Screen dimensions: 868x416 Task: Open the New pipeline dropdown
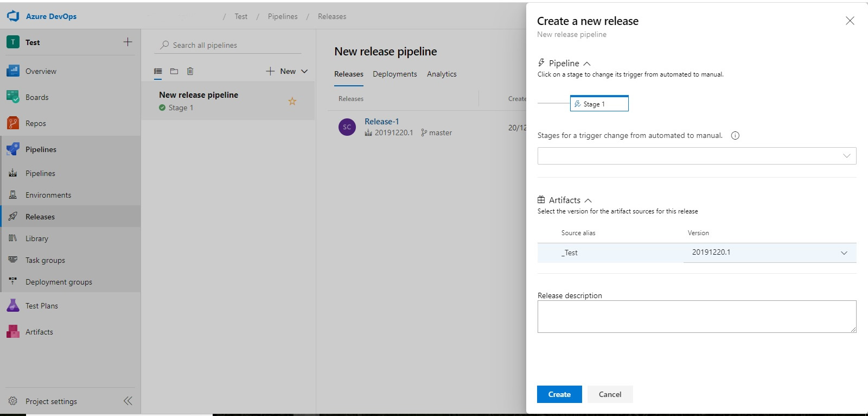(x=287, y=71)
